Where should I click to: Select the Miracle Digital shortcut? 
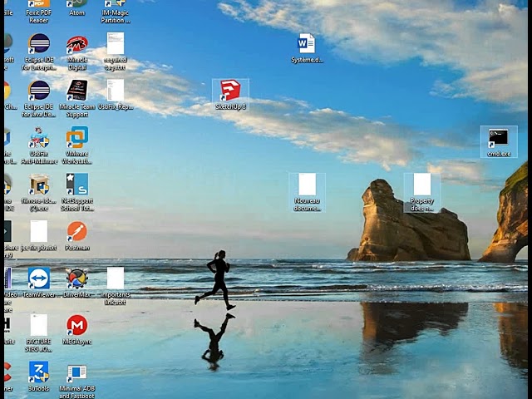point(77,52)
